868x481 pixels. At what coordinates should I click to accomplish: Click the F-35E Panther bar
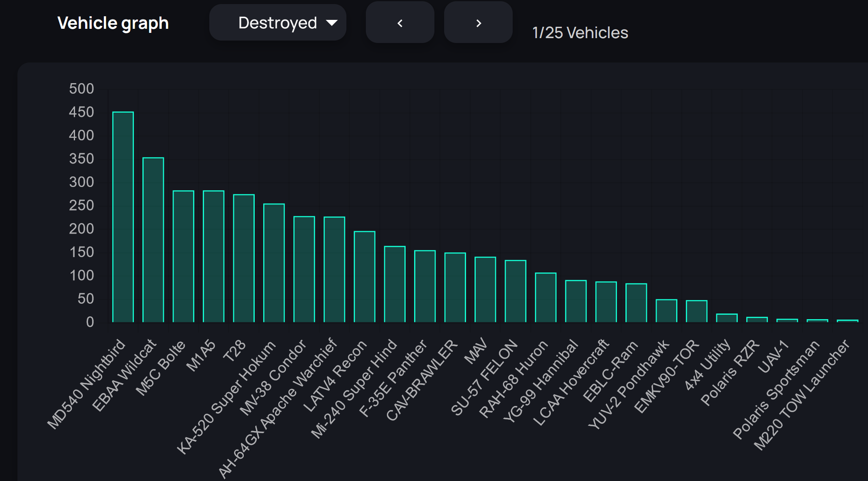click(x=425, y=286)
